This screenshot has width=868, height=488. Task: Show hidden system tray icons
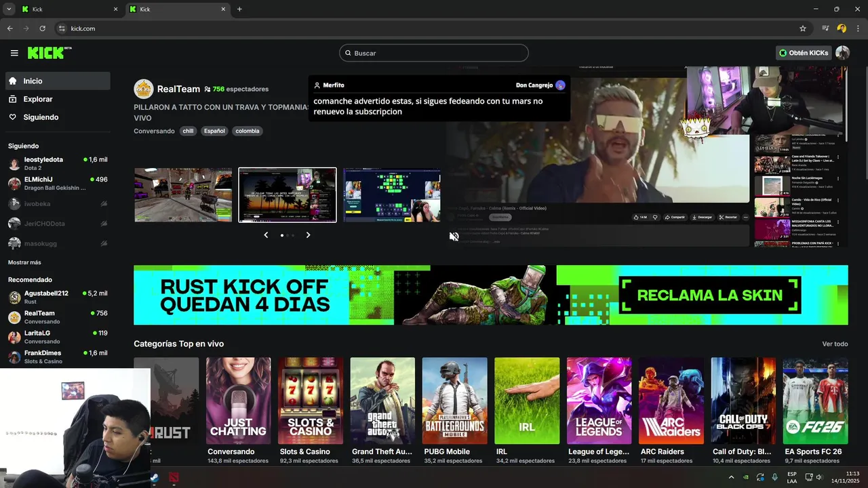coord(731,477)
